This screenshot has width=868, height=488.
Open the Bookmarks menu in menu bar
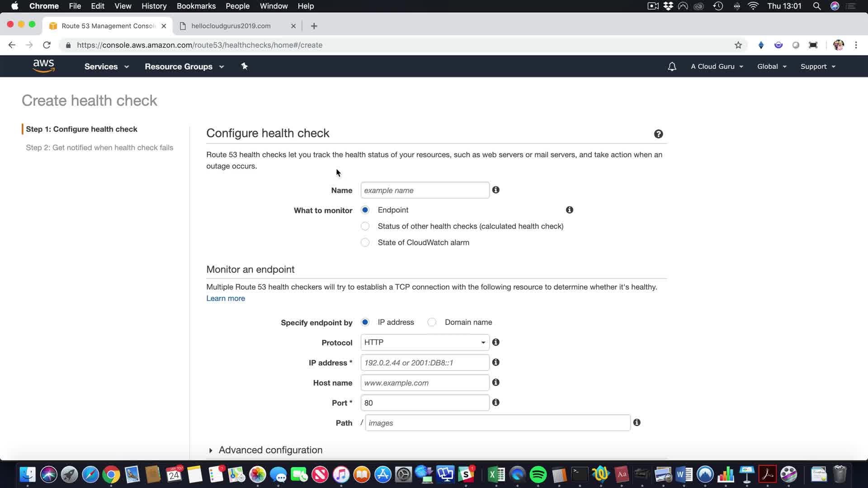point(196,6)
